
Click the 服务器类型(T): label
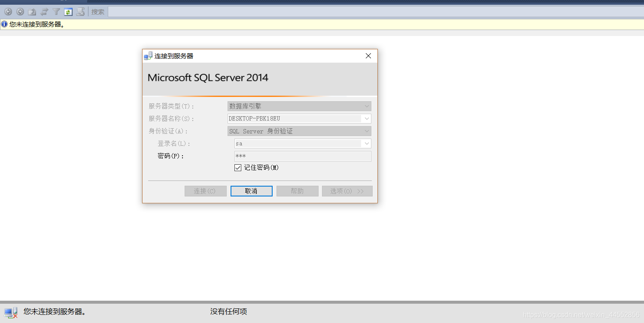point(172,106)
